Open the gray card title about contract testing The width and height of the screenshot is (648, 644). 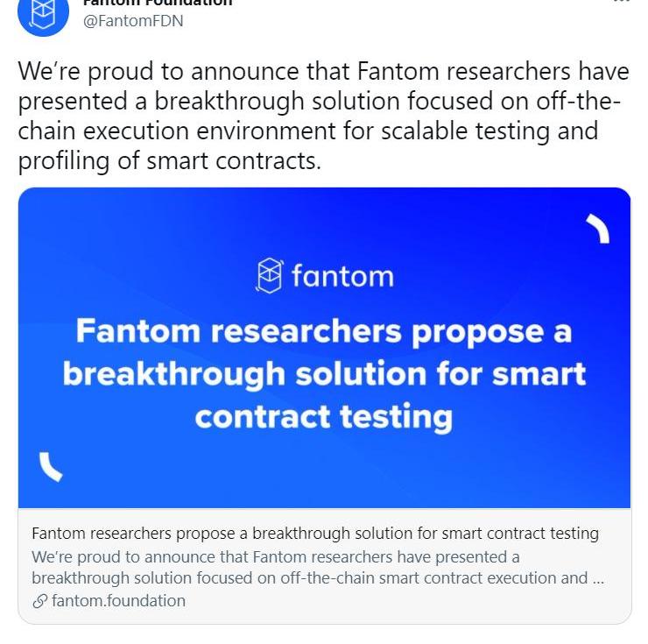(x=315, y=534)
